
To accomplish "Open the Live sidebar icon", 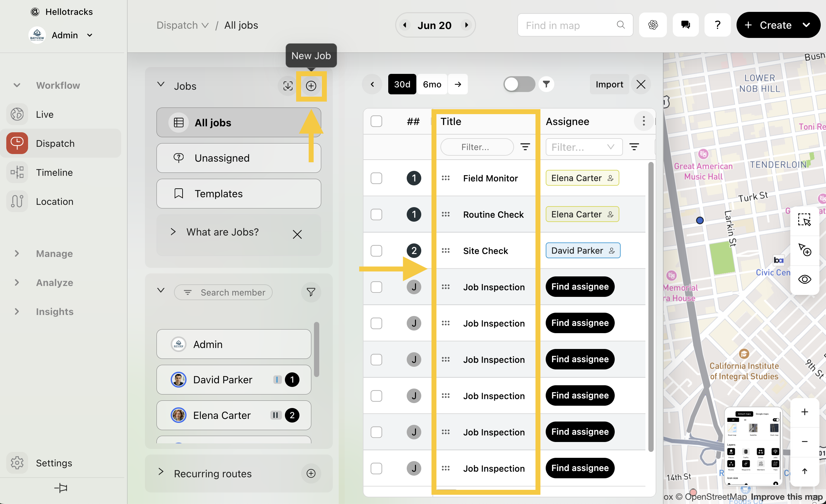I will tap(17, 114).
